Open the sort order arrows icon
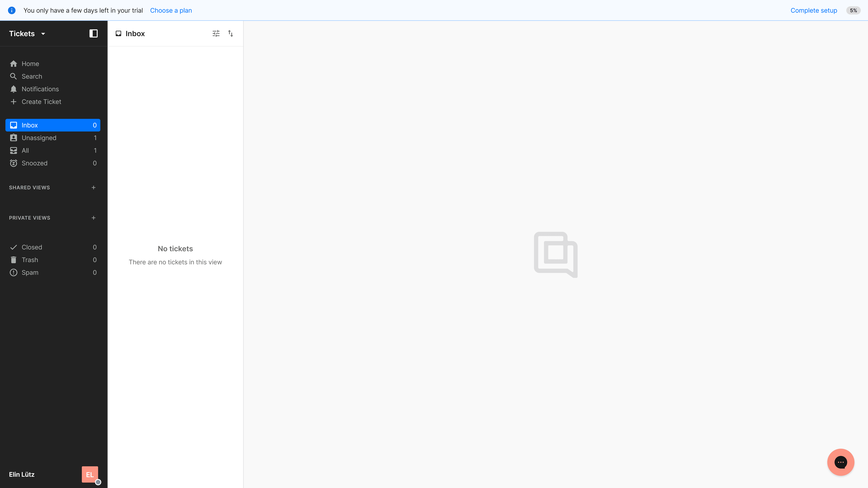This screenshot has height=488, width=868. pos(230,33)
